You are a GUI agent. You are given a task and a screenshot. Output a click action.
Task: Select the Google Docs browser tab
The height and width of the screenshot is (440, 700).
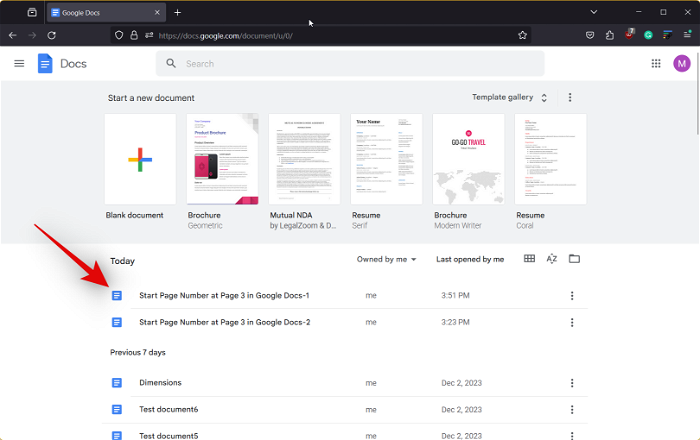tap(106, 12)
